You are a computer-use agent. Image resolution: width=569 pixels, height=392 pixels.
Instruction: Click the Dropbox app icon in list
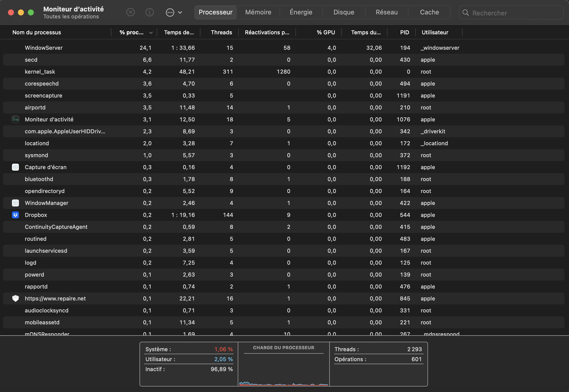[x=15, y=215]
